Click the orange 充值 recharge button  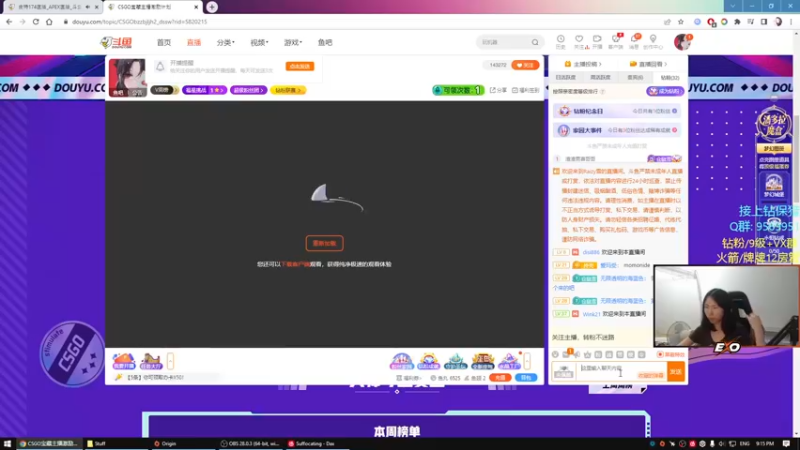tap(500, 378)
